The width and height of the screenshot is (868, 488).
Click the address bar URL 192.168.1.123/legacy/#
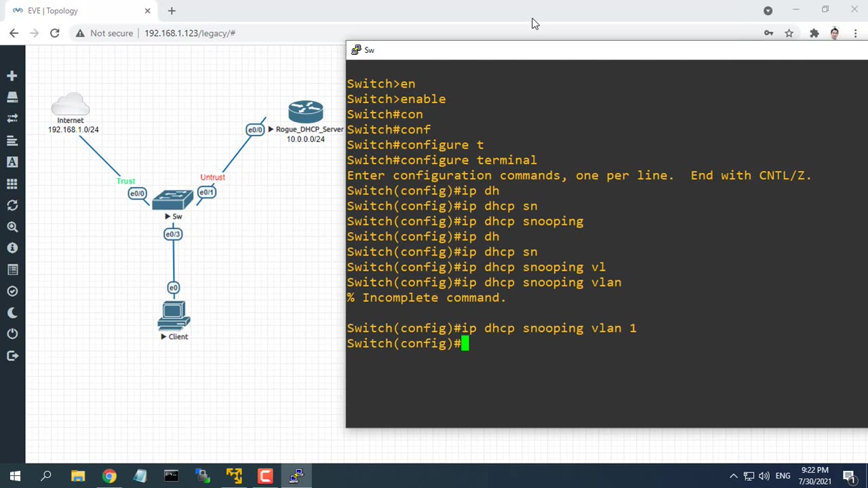click(190, 33)
